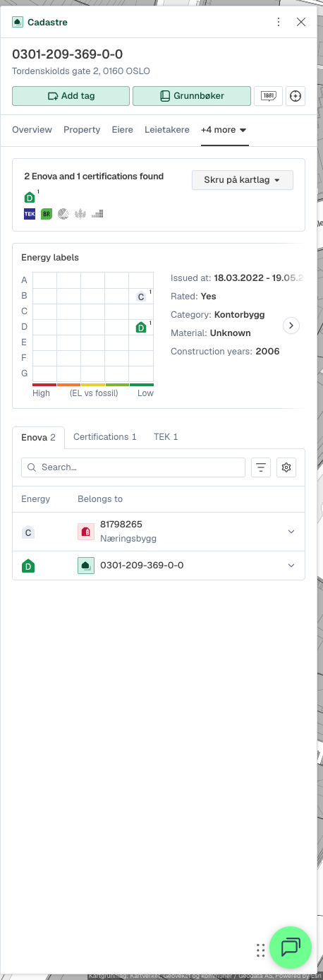Click the C energy label in grid
This screenshot has height=980, width=323.
[141, 297]
